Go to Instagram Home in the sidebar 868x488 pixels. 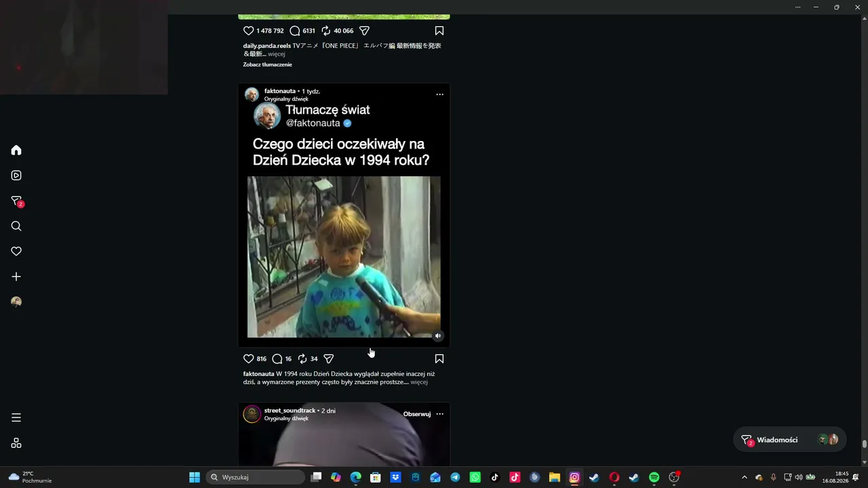click(16, 150)
